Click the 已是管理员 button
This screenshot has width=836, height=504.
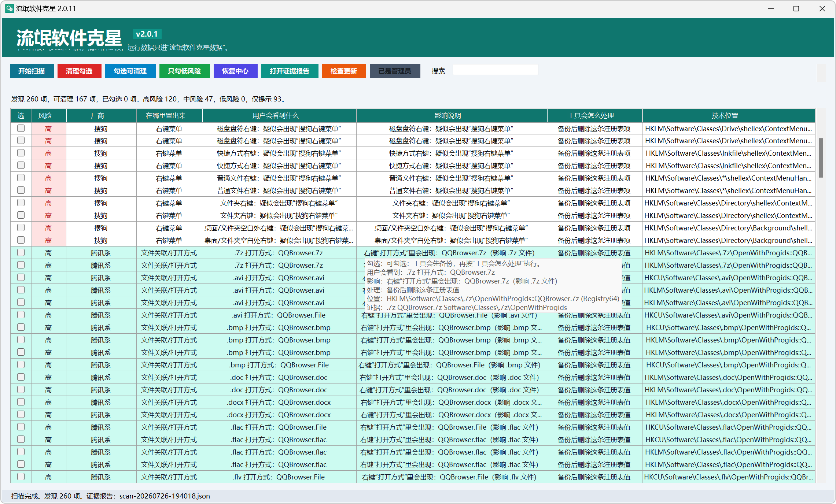395,71
